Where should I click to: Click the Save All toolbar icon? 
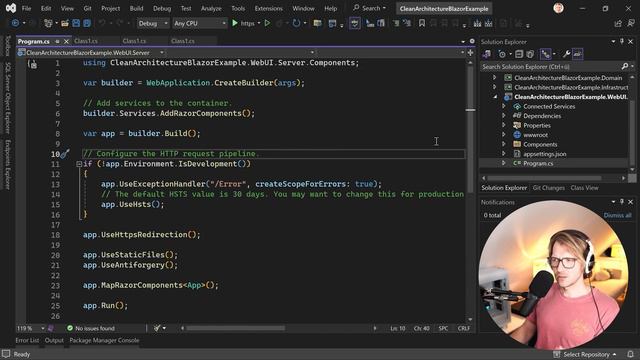tap(87, 23)
